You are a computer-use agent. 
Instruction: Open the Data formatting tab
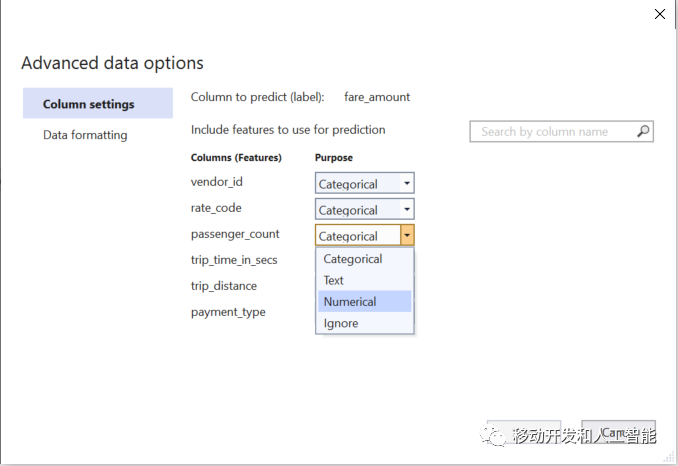[85, 135]
